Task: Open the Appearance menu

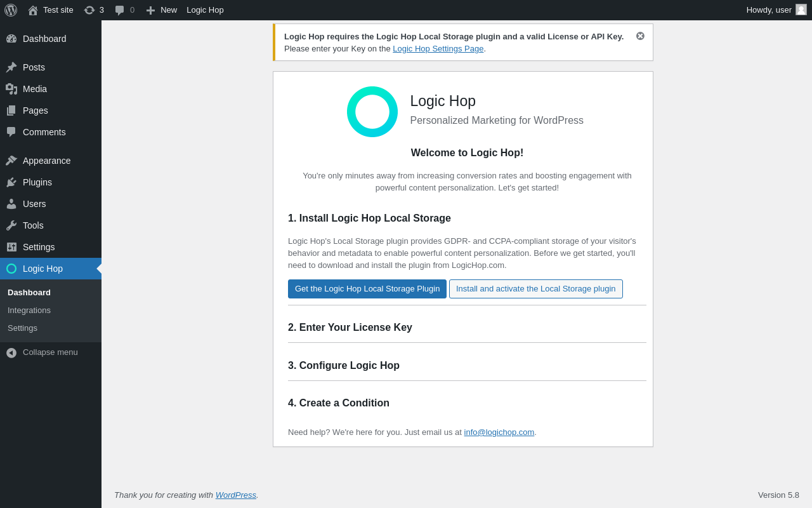Action: pos(47,161)
